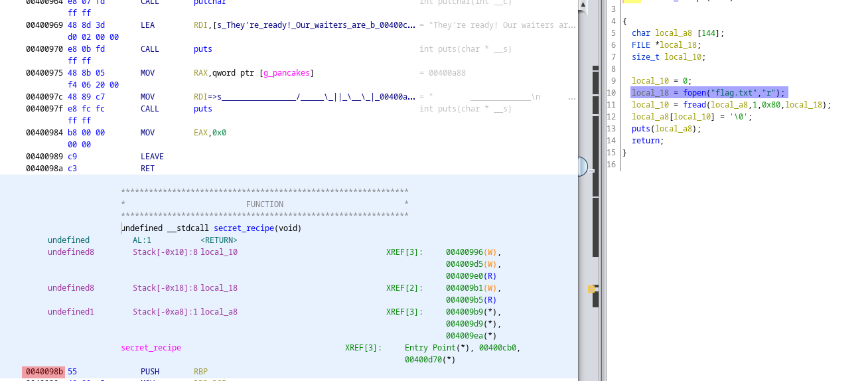868x381 pixels.
Task: Open XREF 004009e0(R) reference
Action: coord(470,276)
